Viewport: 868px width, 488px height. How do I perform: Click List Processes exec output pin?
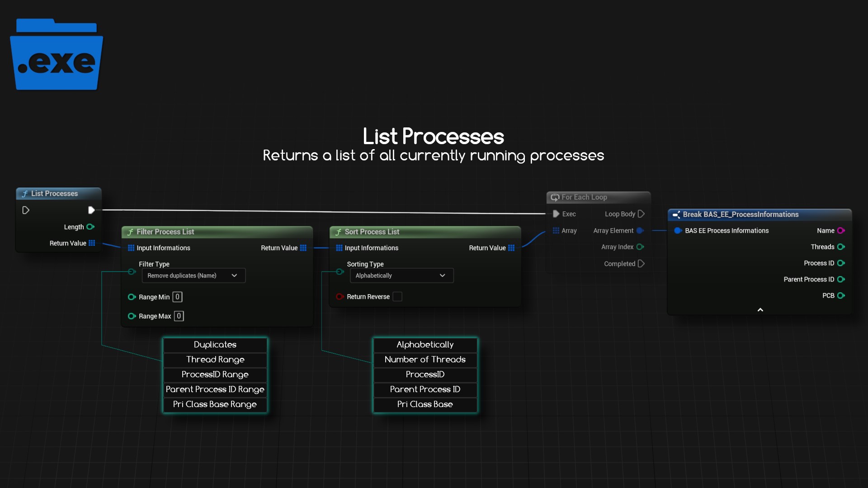click(x=91, y=210)
